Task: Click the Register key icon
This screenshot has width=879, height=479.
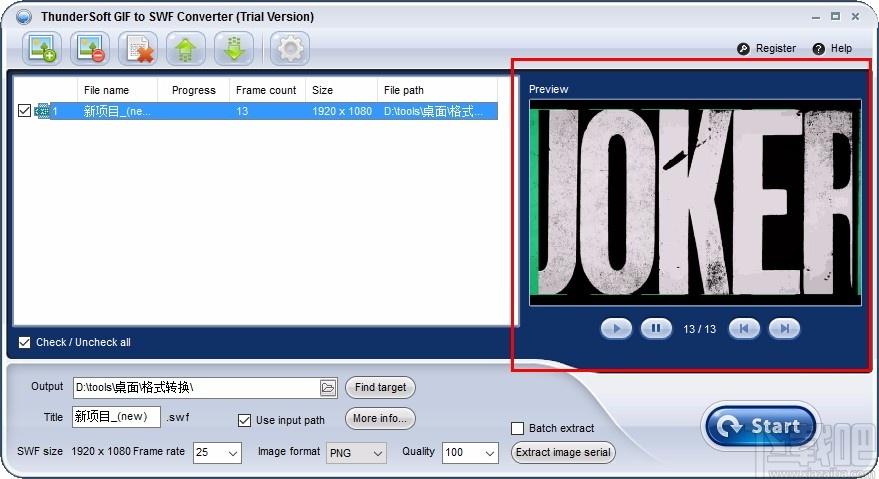Action: 743,49
